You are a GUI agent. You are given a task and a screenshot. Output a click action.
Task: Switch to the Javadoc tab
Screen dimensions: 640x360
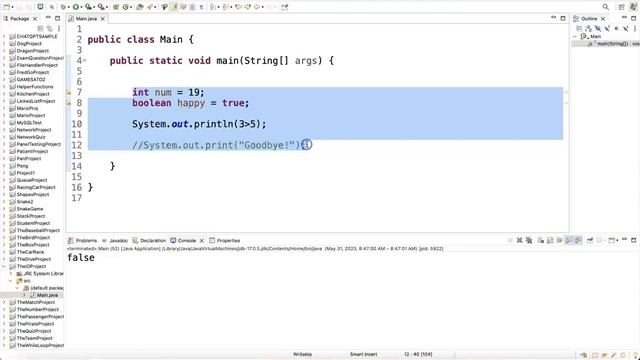(x=115, y=240)
